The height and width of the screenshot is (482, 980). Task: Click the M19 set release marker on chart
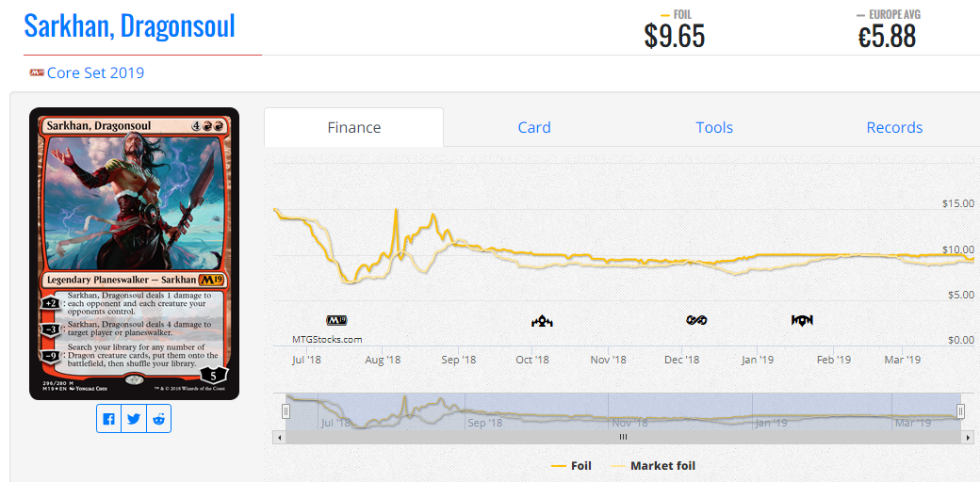[336, 321]
